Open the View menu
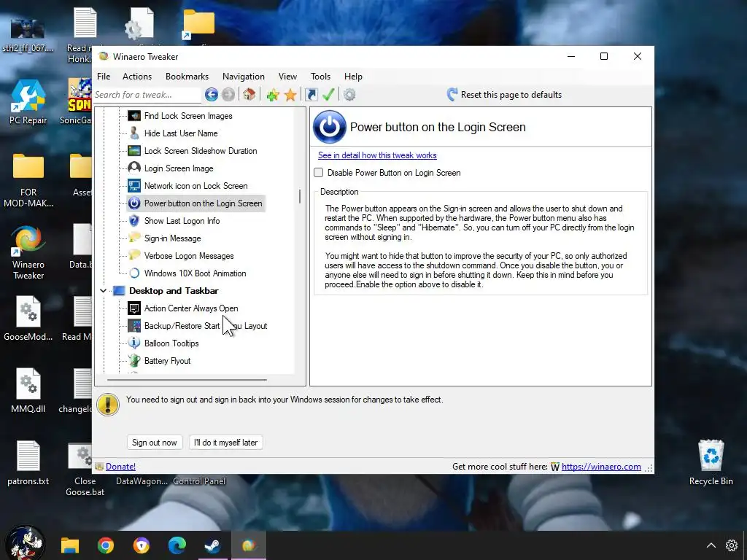 pyautogui.click(x=287, y=76)
